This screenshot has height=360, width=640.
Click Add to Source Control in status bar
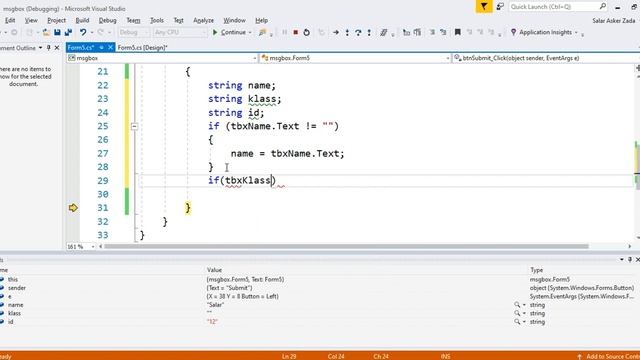[608, 357]
